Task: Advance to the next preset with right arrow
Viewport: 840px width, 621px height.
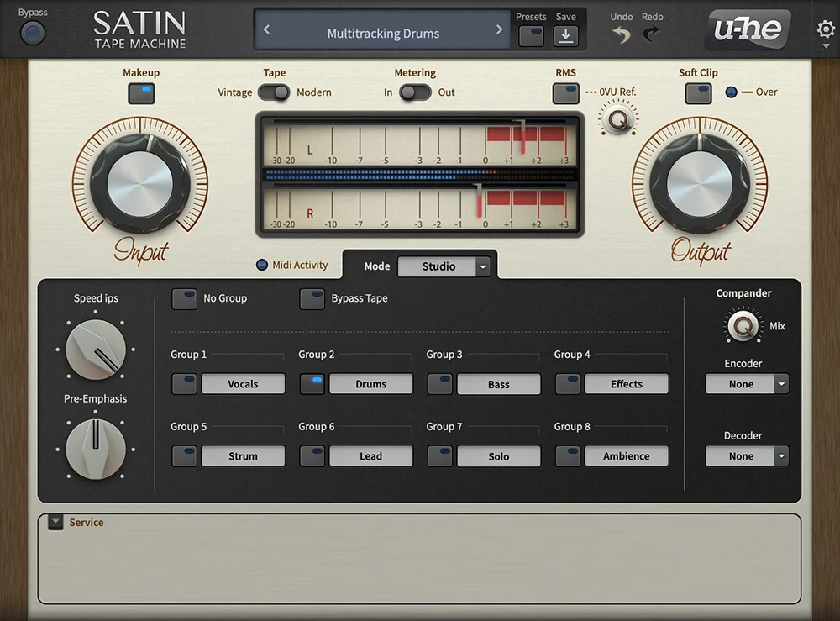Action: pos(497,32)
